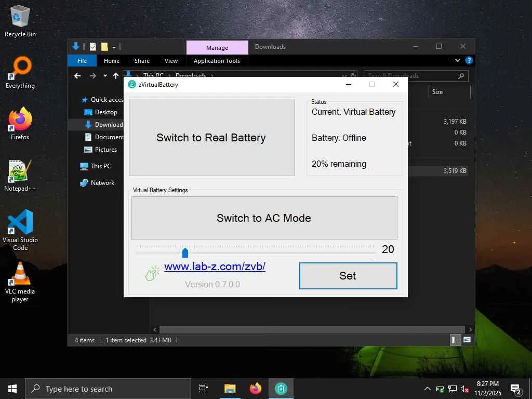Viewport: 532px width, 399px height.
Task: Switch to large icons view in status bar
Action: point(467,340)
